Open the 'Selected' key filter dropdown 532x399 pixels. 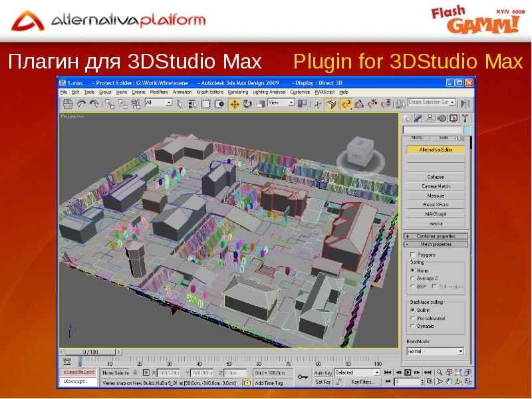pyautogui.click(x=357, y=372)
